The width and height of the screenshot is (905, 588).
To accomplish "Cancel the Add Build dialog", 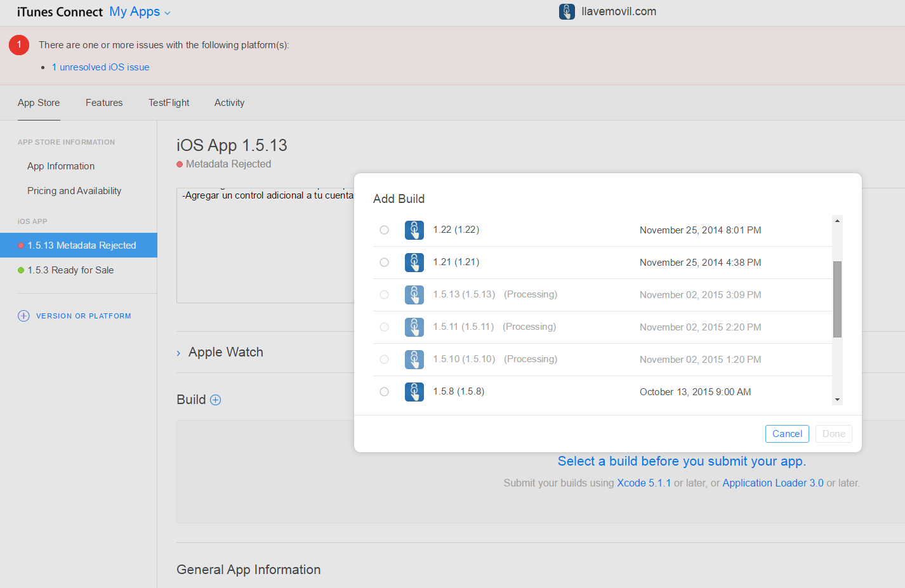I will (x=787, y=434).
